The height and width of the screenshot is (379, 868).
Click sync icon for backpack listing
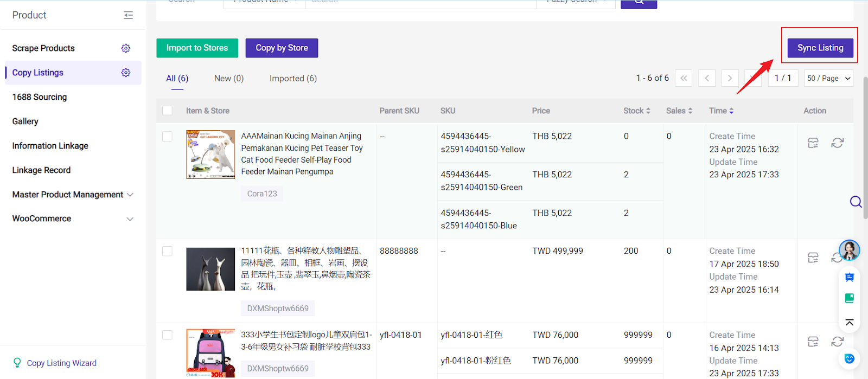click(x=837, y=342)
